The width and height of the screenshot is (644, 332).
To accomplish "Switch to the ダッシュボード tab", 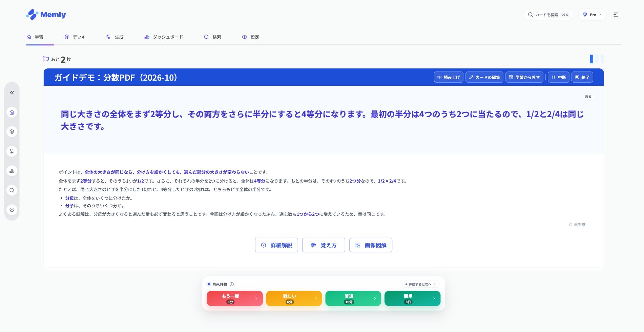I will tap(164, 37).
